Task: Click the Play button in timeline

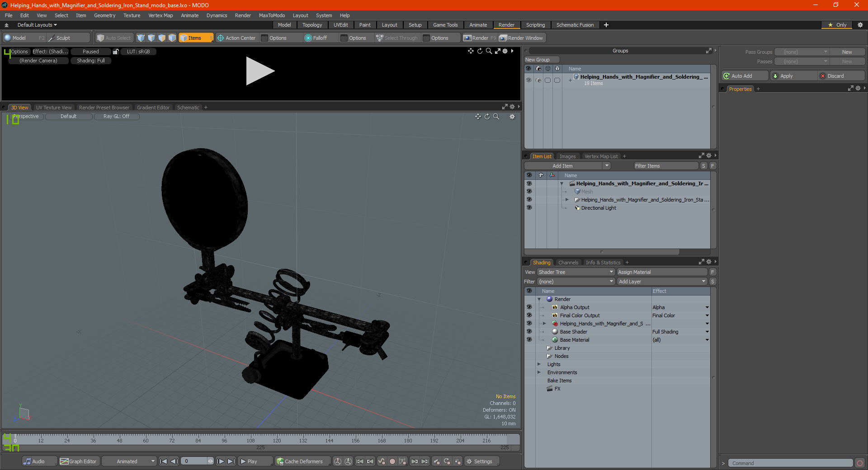Action: pyautogui.click(x=255, y=461)
